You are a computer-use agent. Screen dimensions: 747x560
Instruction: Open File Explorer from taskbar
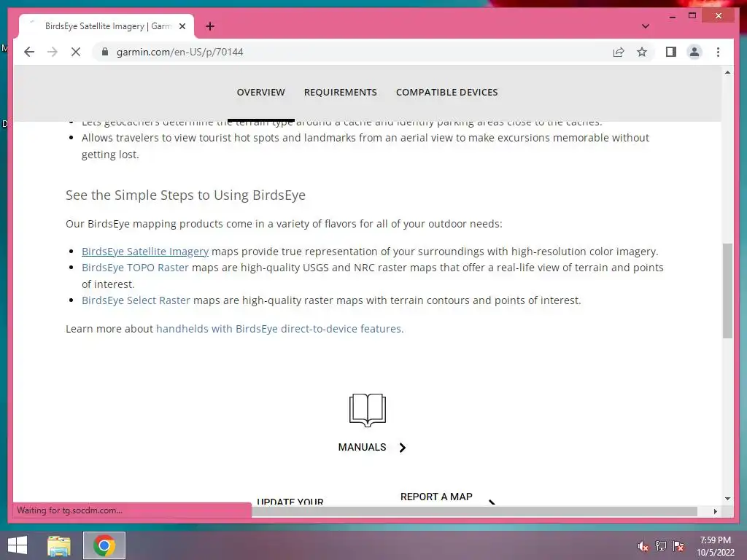coord(59,545)
